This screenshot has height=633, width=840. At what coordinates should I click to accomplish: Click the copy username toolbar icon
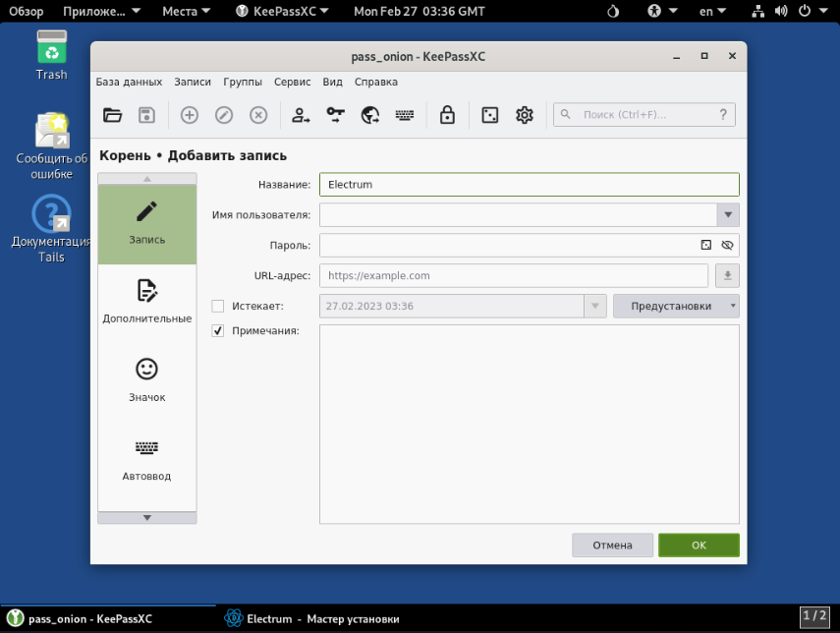(301, 115)
